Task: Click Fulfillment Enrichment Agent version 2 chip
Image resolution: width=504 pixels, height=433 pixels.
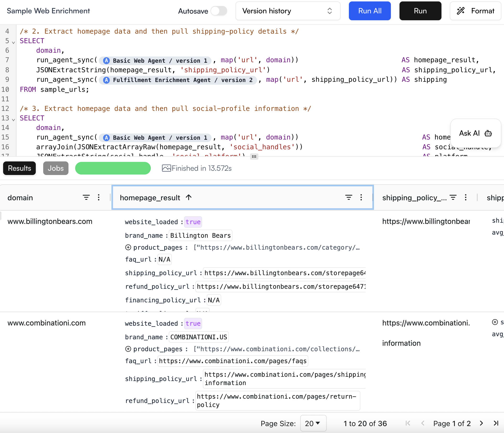Action: click(x=178, y=80)
